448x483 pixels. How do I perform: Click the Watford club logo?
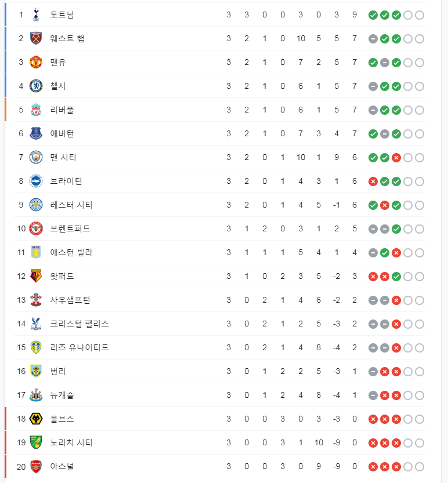tap(36, 276)
